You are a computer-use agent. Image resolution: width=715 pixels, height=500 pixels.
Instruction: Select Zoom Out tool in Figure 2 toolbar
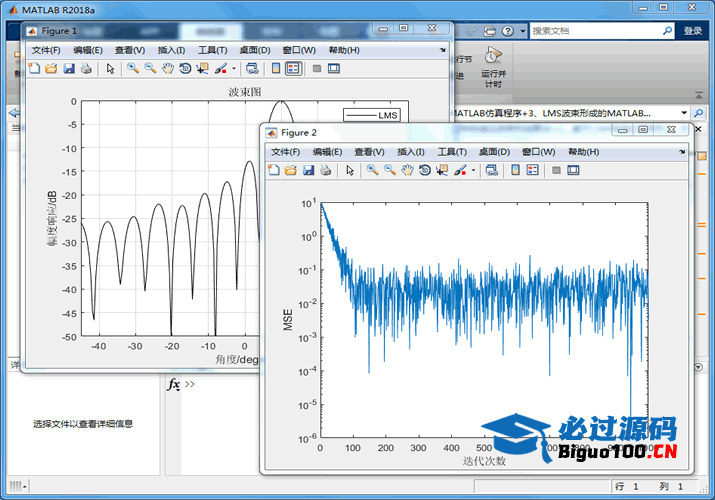390,170
